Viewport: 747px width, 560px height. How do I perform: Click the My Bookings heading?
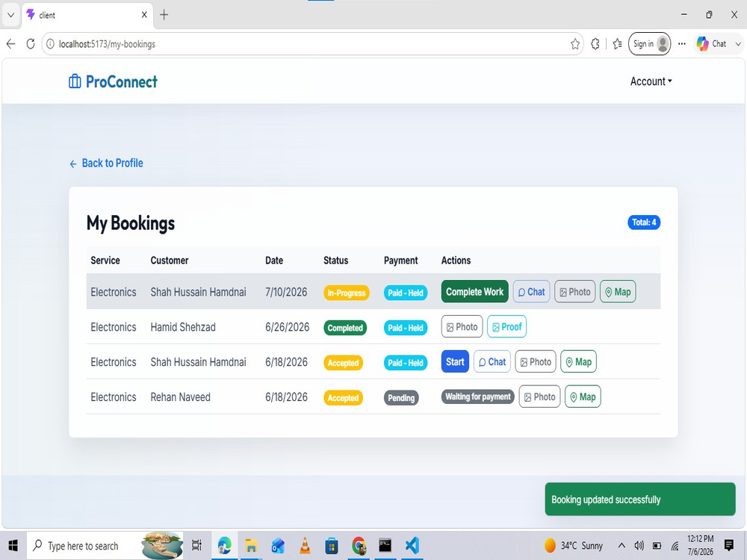click(131, 223)
